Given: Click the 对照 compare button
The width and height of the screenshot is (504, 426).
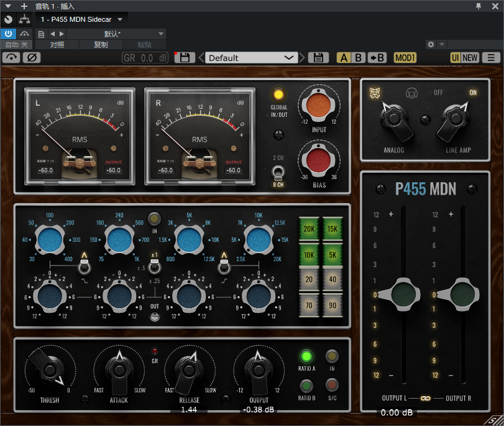Looking at the screenshot, I should (x=57, y=45).
